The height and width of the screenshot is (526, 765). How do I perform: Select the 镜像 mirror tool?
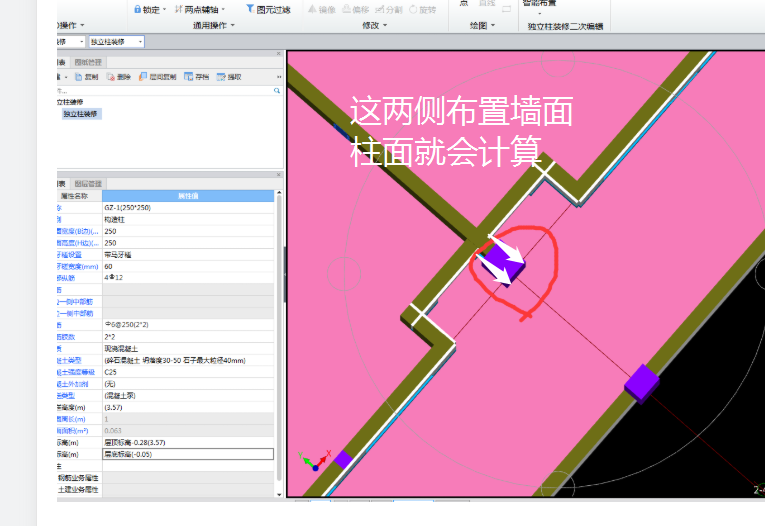click(322, 9)
